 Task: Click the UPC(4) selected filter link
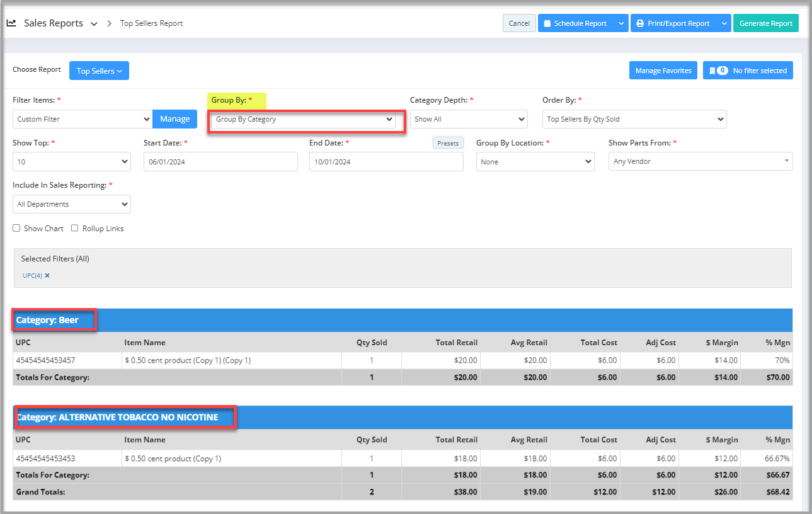point(32,275)
